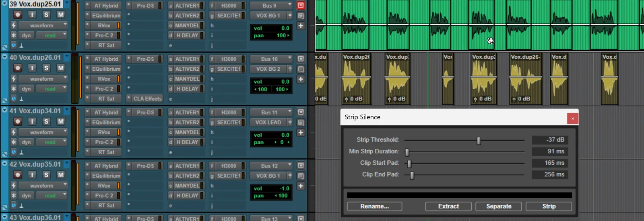Open playlist selector arrow after 39 Vox.dup25.01 name

(67, 4)
